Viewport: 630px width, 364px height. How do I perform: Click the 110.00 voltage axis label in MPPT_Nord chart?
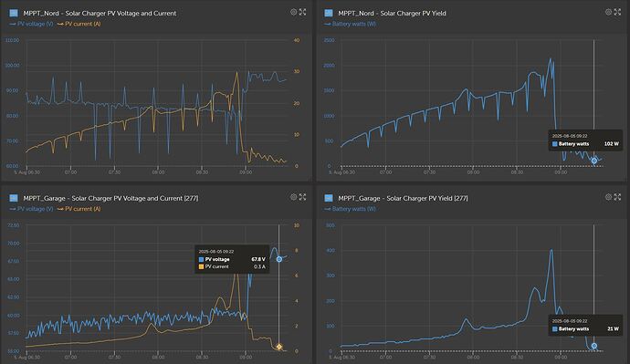pyautogui.click(x=13, y=40)
